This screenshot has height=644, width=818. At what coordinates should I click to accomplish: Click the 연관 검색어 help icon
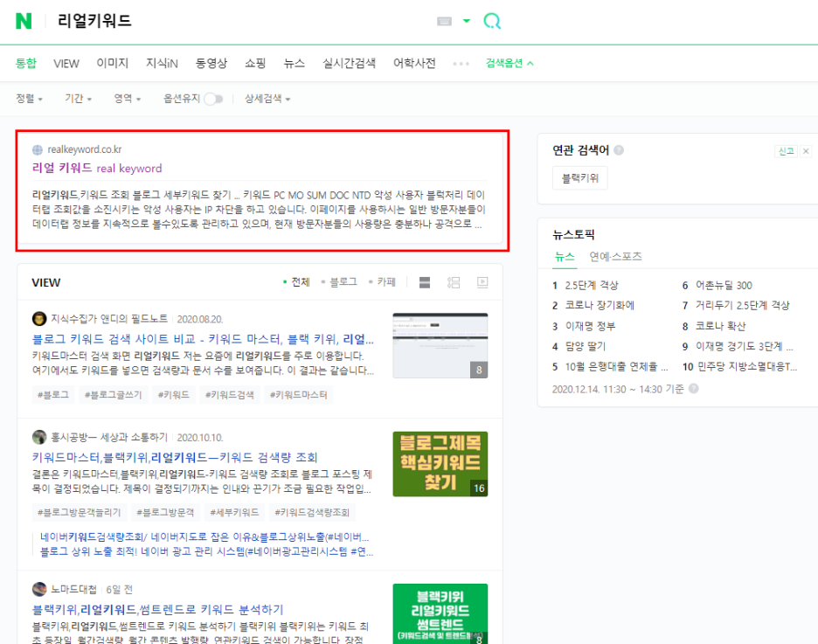[619, 150]
